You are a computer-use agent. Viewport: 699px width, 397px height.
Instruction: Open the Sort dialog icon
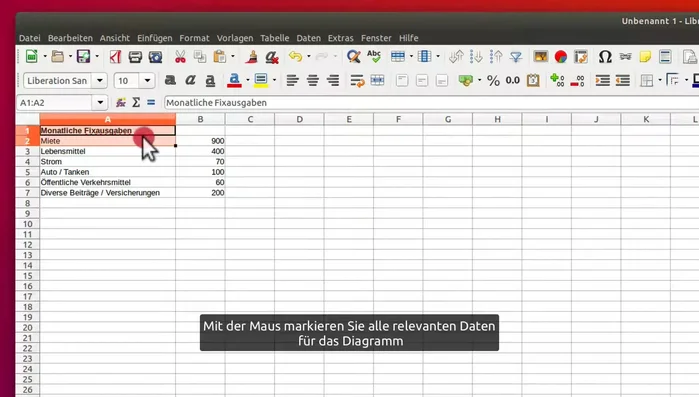point(456,57)
